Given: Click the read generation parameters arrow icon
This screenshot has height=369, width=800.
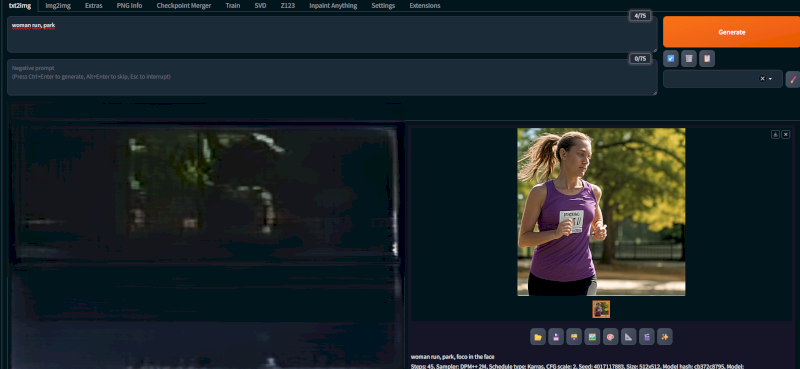Looking at the screenshot, I should [671, 59].
